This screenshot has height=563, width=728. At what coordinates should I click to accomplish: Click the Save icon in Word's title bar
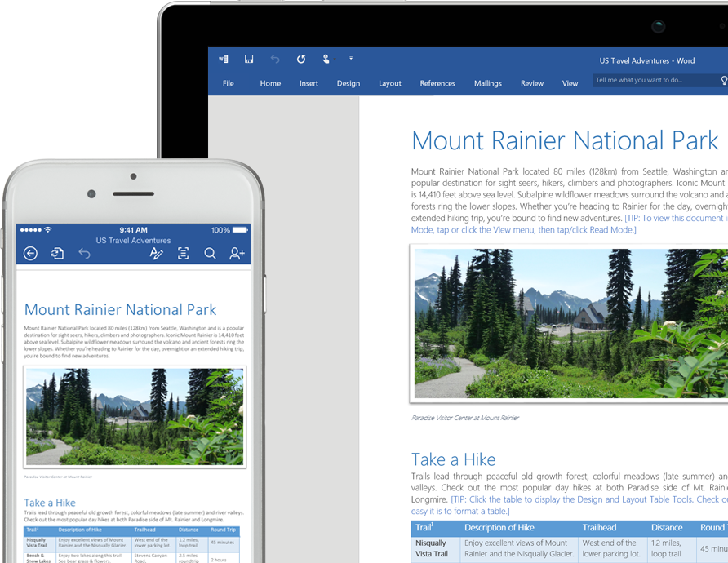tap(249, 60)
